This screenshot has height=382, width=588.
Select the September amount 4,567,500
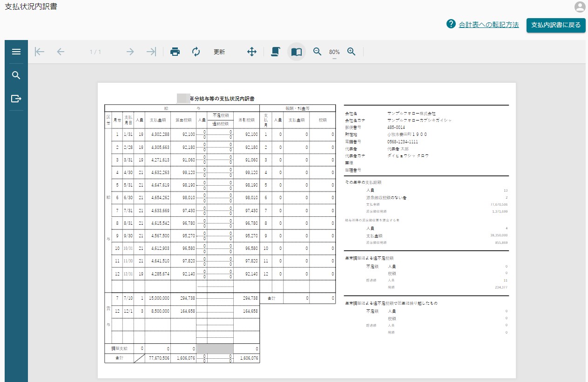pos(160,236)
